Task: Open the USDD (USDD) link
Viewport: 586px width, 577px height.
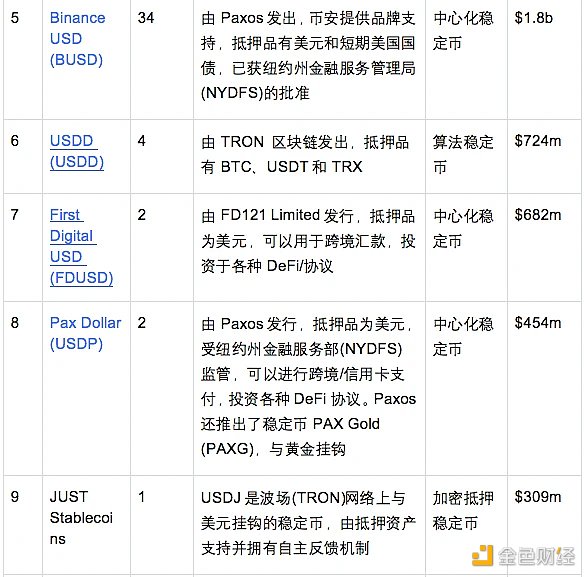Action: pyautogui.click(x=77, y=151)
